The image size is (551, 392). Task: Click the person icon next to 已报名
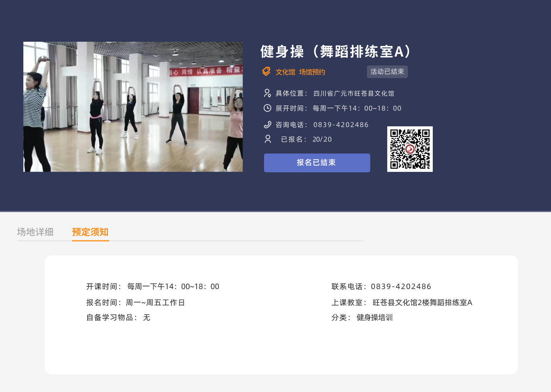click(x=268, y=139)
